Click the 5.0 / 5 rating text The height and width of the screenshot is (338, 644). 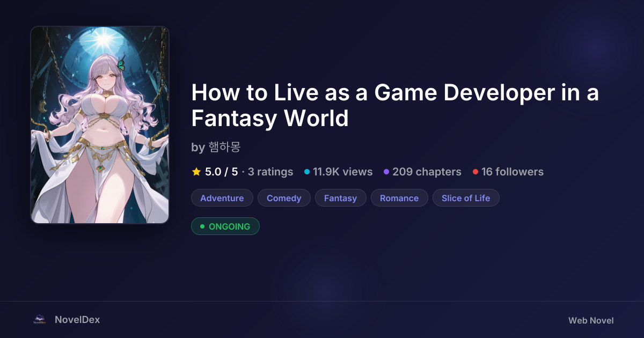coord(221,172)
